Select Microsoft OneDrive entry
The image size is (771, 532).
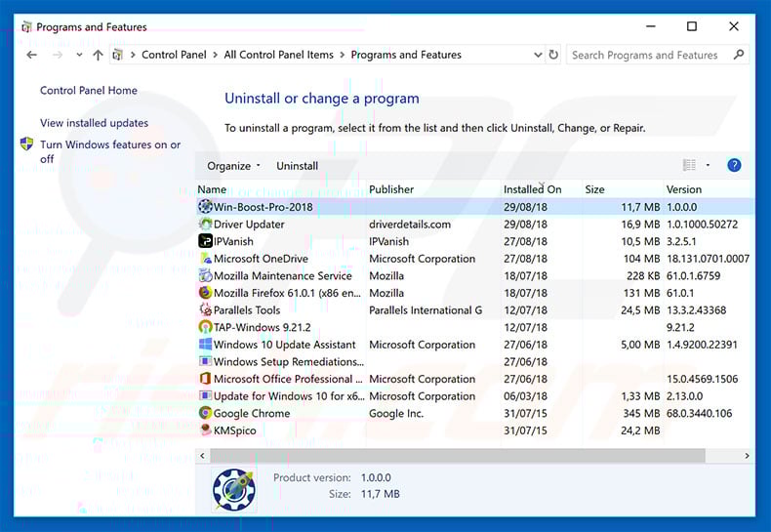(261, 259)
